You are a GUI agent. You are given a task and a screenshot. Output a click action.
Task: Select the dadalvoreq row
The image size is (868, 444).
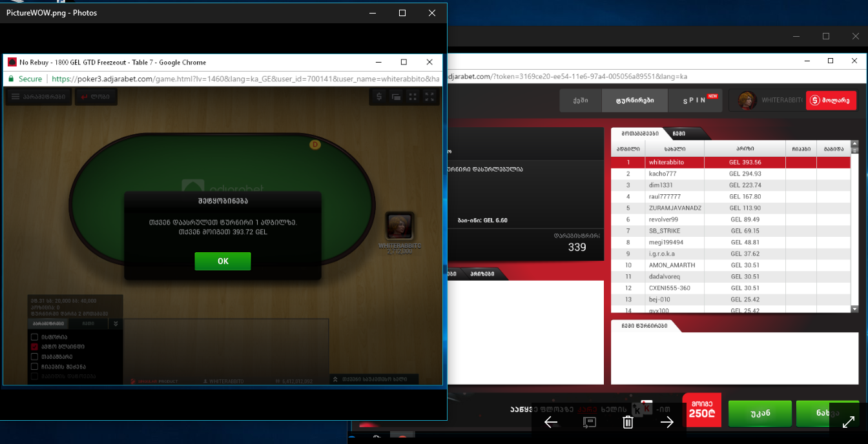[730, 276]
